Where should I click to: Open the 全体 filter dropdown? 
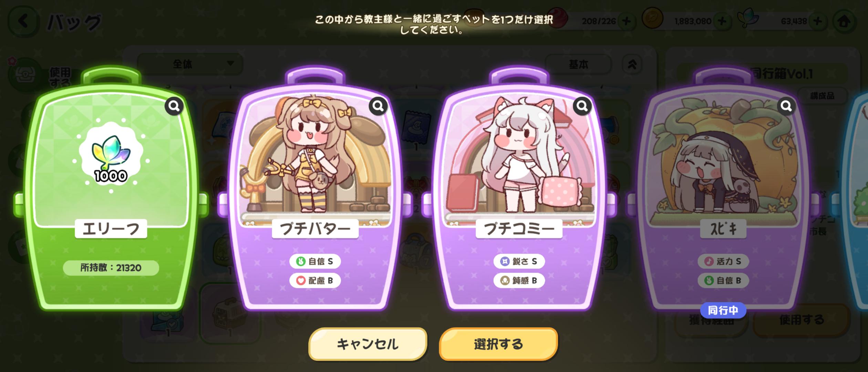tap(190, 64)
